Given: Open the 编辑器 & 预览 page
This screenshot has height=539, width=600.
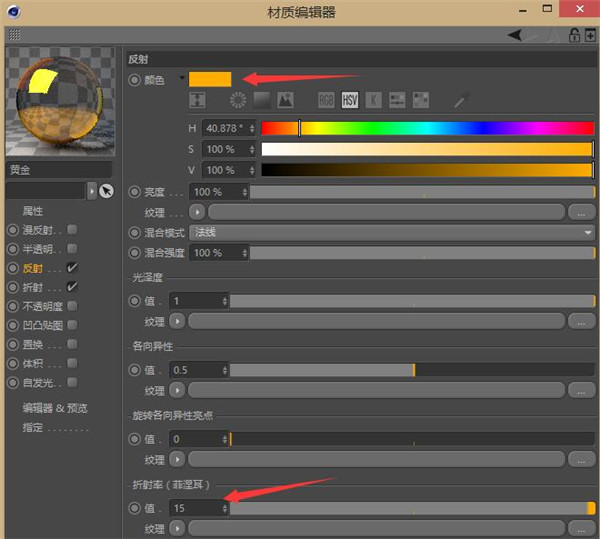Looking at the screenshot, I should click(x=55, y=408).
